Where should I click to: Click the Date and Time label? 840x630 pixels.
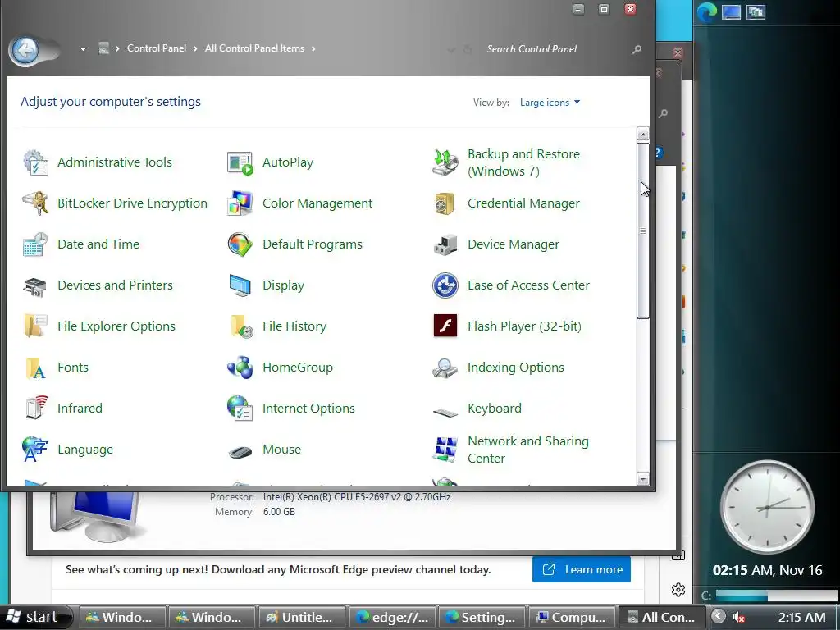pos(98,244)
